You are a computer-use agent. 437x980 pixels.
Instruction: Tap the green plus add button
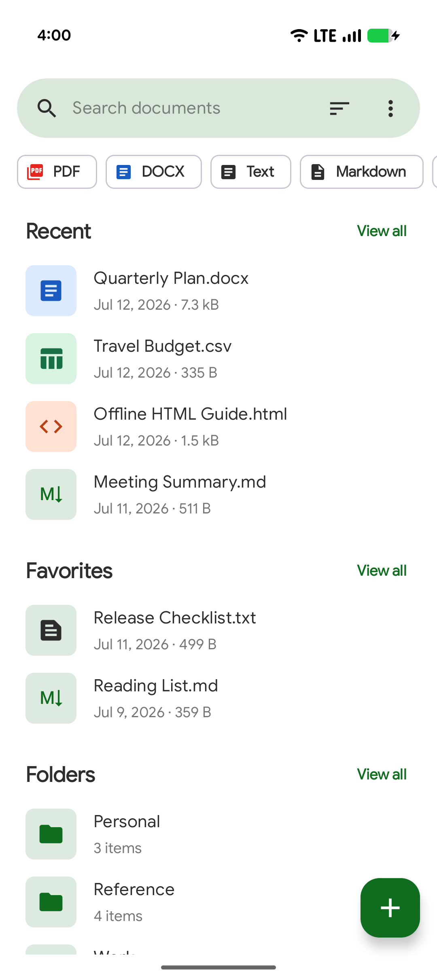click(390, 908)
